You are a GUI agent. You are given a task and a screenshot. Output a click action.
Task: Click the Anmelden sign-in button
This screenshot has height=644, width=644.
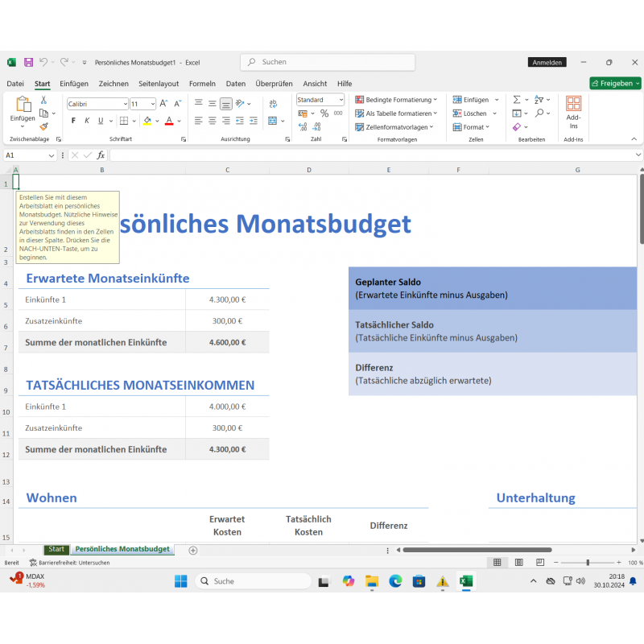click(x=547, y=62)
